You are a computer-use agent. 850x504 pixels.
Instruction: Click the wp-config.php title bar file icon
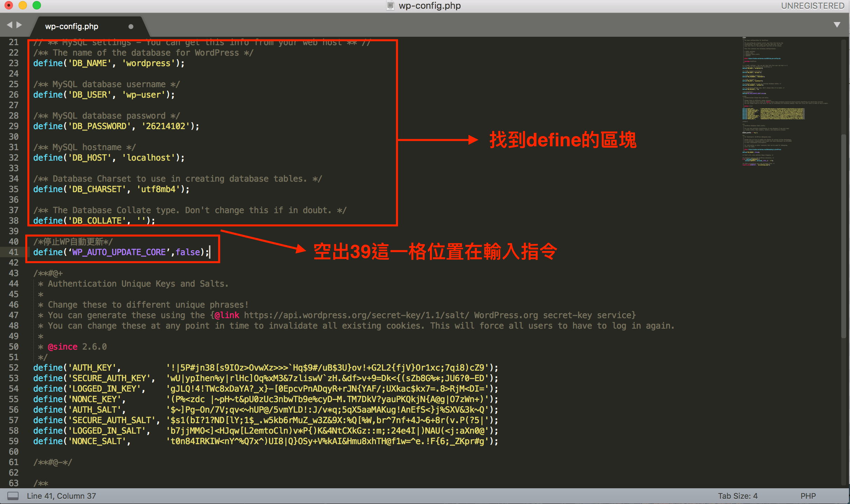pyautogui.click(x=390, y=6)
